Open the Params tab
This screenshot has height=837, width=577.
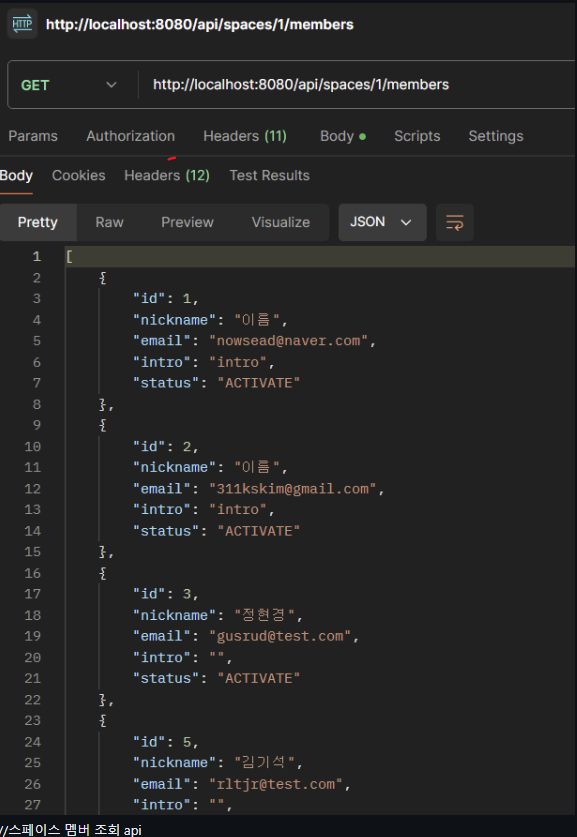pos(33,136)
